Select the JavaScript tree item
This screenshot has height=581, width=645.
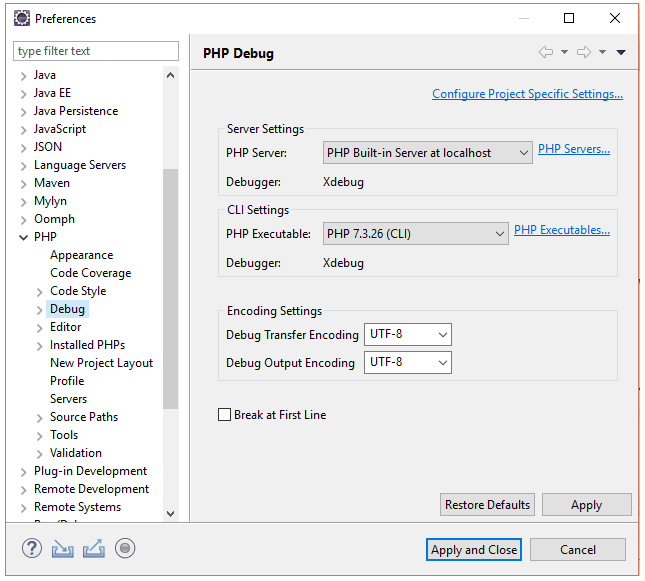coord(60,129)
